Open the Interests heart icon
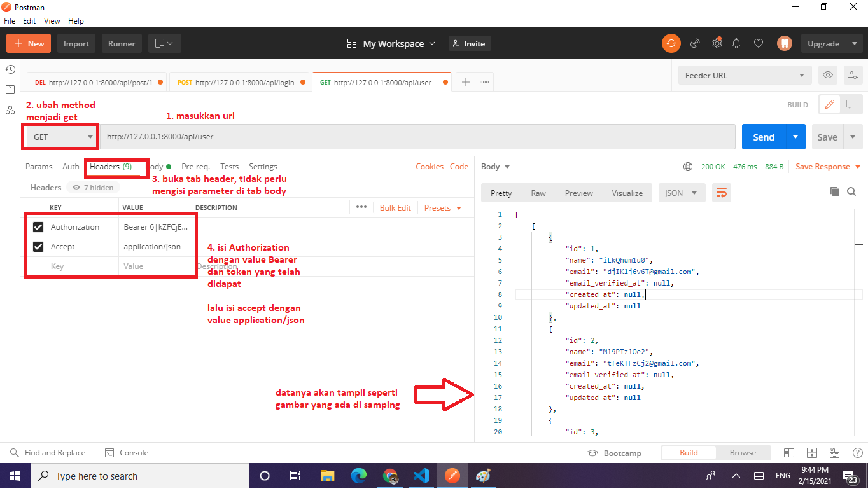 (x=759, y=43)
